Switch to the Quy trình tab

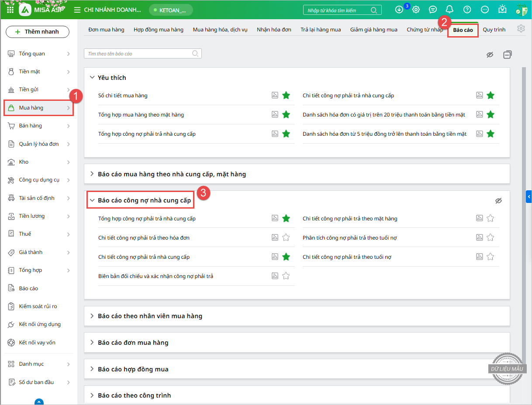tap(494, 30)
